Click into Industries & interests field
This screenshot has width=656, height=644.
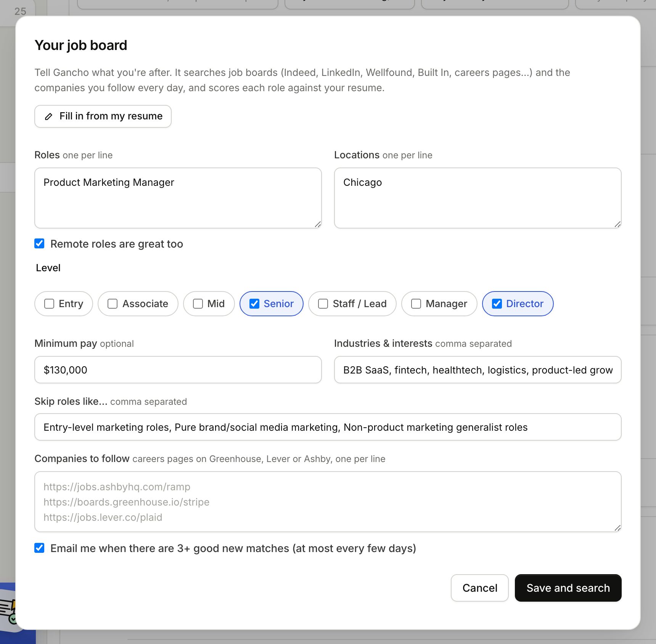478,370
